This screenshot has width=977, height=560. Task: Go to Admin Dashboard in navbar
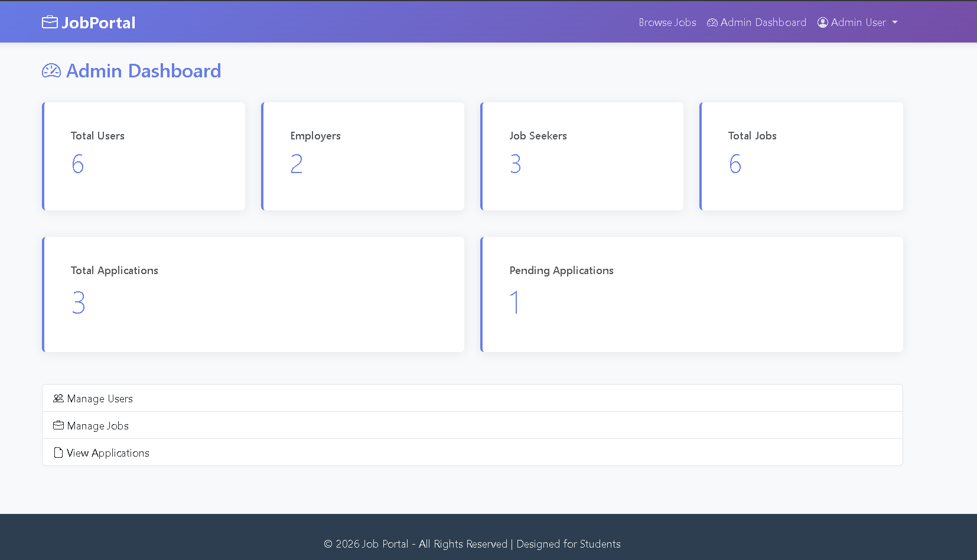(757, 22)
